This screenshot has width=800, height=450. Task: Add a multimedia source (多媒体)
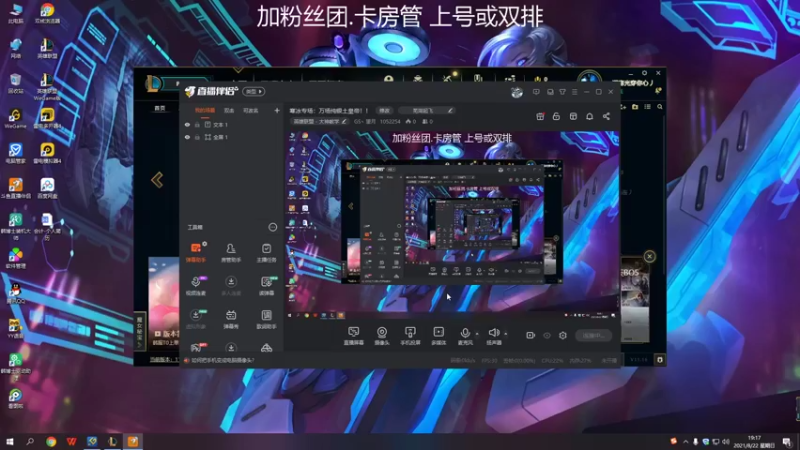438,336
